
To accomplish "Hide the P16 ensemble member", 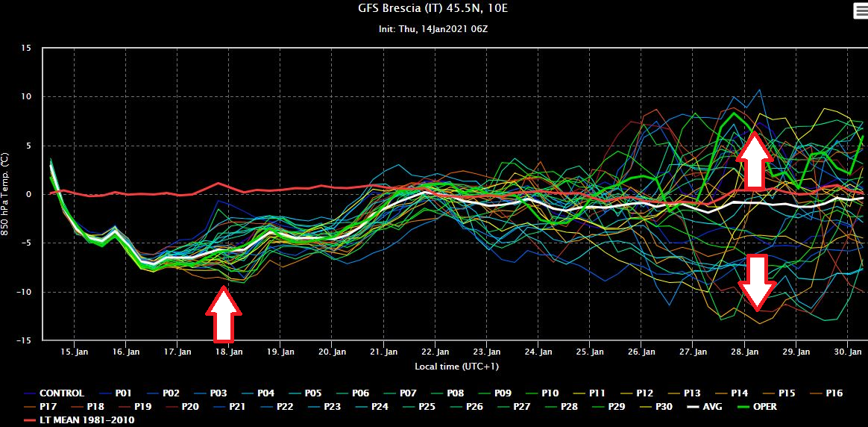I will [x=825, y=393].
